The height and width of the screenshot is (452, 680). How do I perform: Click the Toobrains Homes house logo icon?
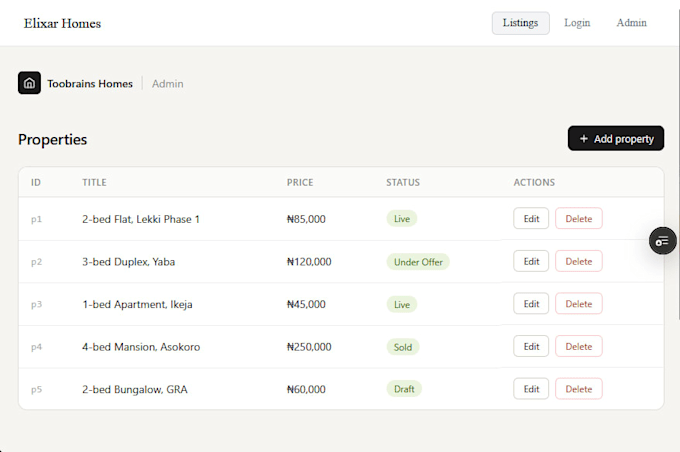tap(29, 83)
